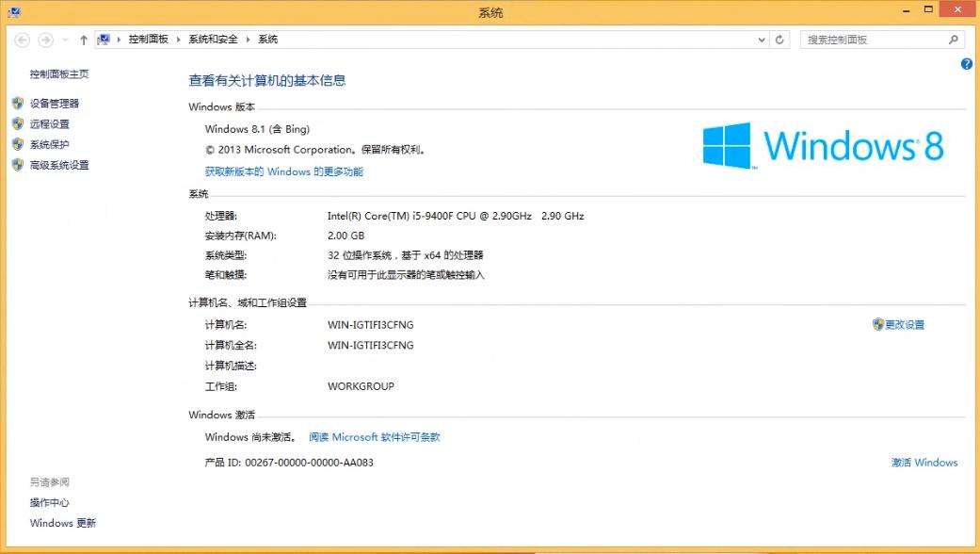Screen dimensions: 980x554
Task: Open Device Manager using its shield icon
Action: (x=18, y=103)
